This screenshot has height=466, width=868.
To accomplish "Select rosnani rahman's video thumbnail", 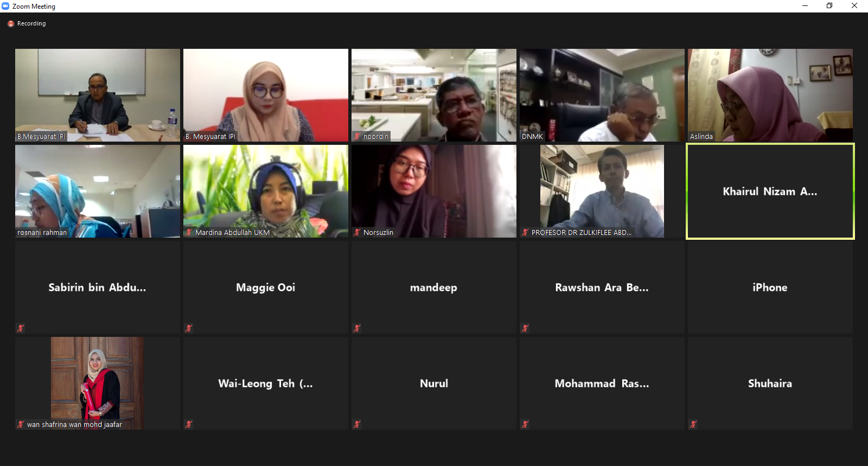I will click(x=98, y=191).
